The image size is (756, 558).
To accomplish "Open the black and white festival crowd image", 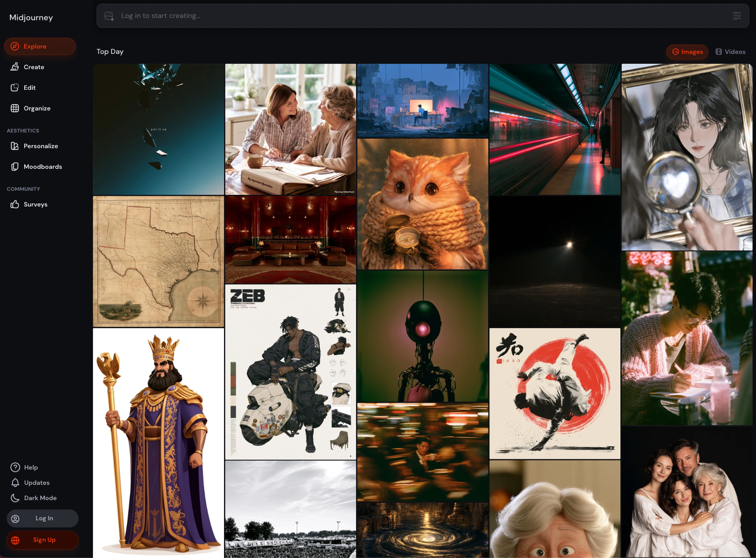I will [290, 509].
